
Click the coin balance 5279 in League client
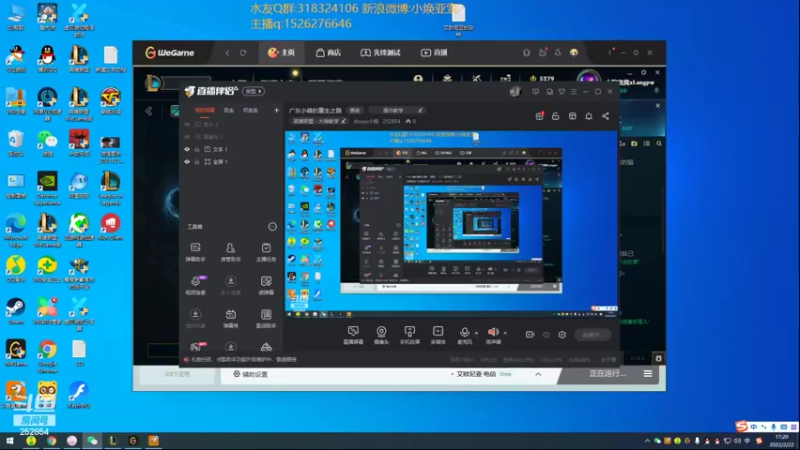542,79
